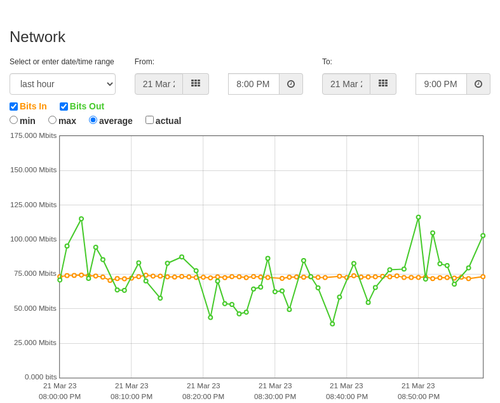500x403 pixels.
Task: Uncheck the Bits In checkbox
Action: click(14, 107)
